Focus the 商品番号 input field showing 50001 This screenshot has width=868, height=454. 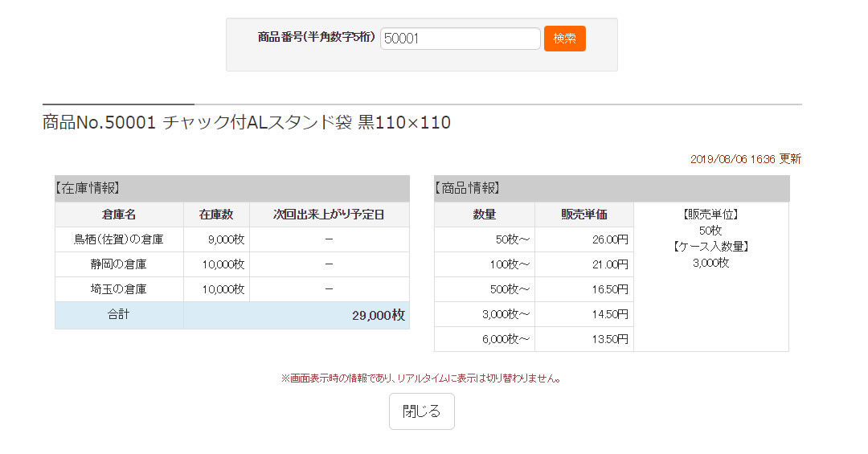[460, 39]
